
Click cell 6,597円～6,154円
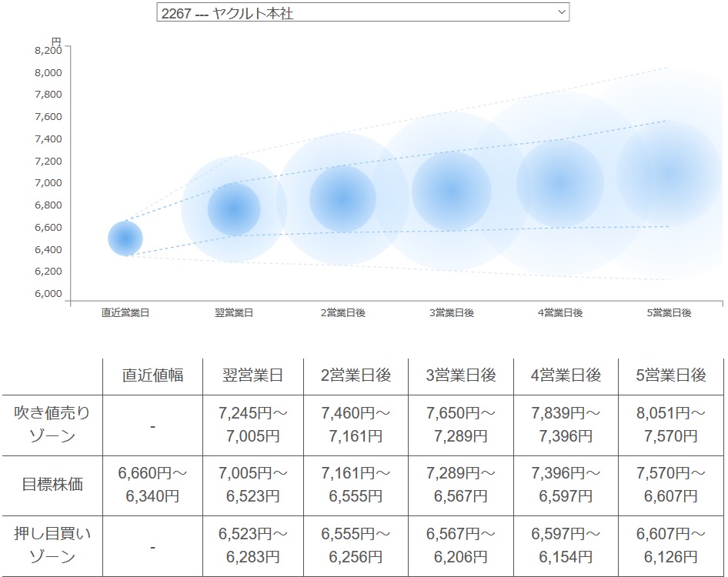click(566, 545)
